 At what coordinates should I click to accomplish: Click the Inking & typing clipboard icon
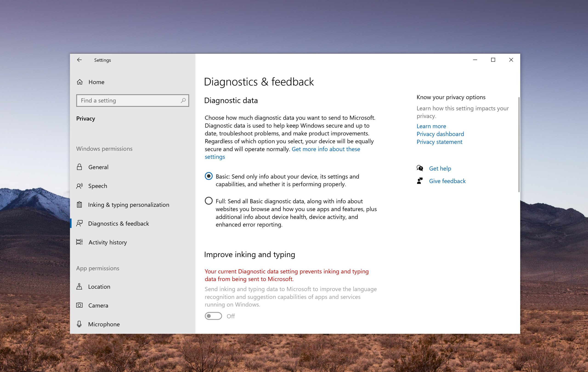click(x=79, y=205)
